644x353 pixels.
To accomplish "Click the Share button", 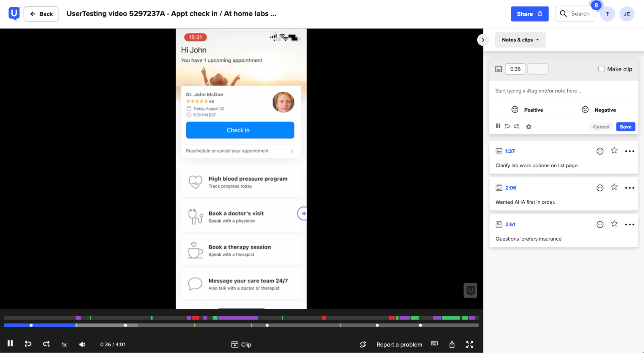I will click(x=529, y=14).
